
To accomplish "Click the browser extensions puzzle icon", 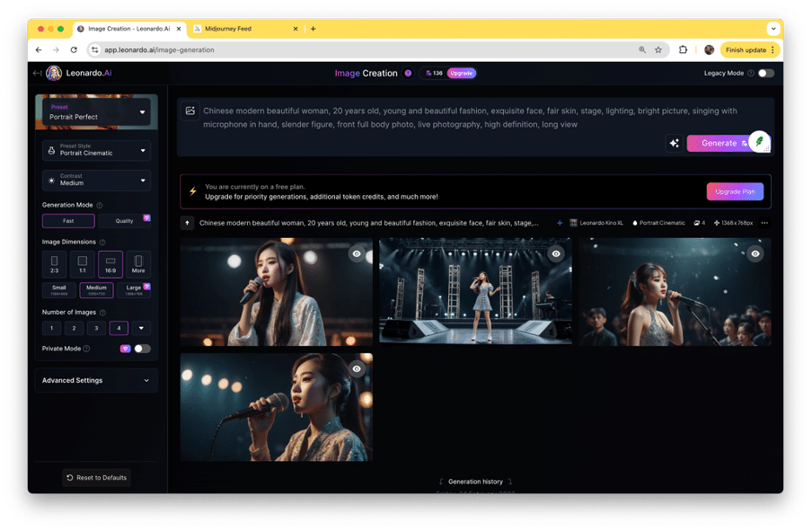I will click(683, 50).
